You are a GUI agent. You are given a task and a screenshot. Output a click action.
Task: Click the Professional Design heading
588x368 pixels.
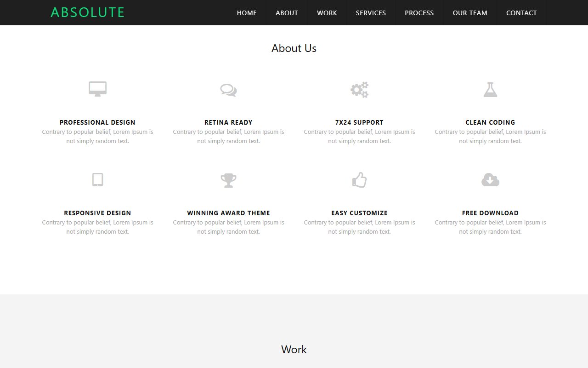point(97,122)
